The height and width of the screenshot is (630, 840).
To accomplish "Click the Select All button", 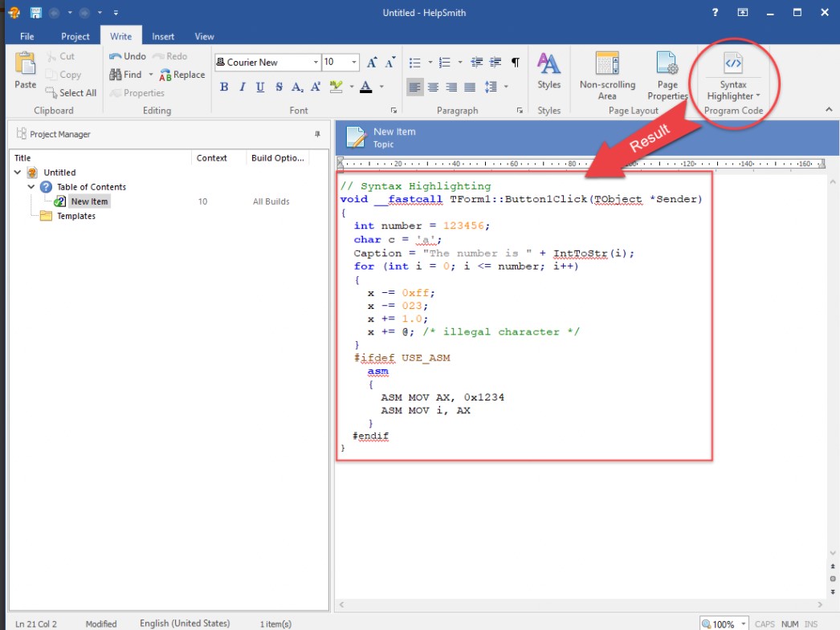I will (x=71, y=93).
